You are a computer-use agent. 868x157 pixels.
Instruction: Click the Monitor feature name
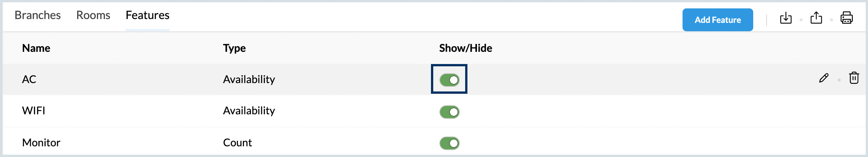click(41, 143)
